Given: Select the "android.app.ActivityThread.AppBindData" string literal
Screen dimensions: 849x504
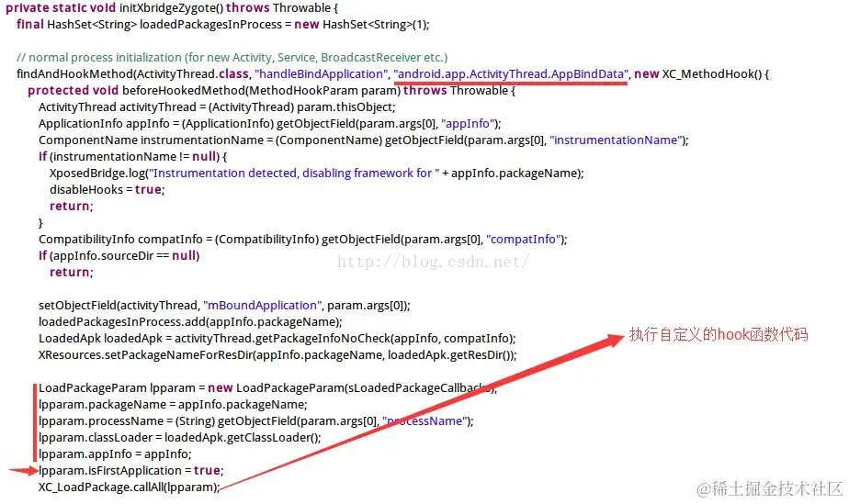Looking at the screenshot, I should click(x=511, y=74).
